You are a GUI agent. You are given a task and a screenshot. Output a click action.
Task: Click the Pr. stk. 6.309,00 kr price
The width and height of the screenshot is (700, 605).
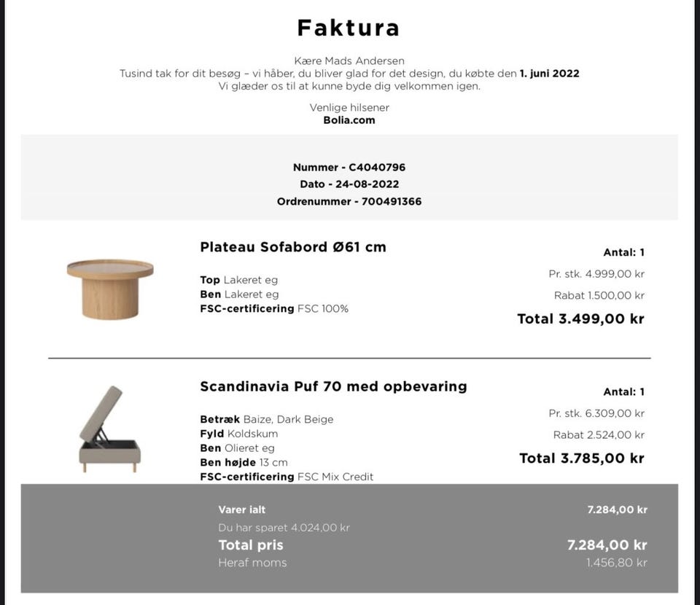click(596, 413)
